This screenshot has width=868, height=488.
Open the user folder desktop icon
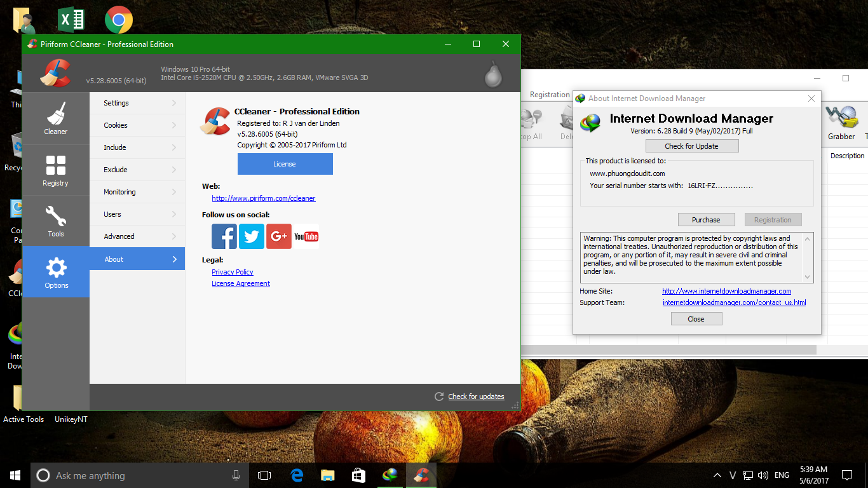click(24, 20)
